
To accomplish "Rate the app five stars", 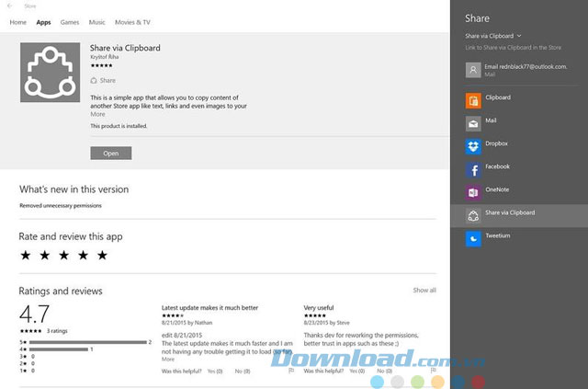I will tap(102, 256).
